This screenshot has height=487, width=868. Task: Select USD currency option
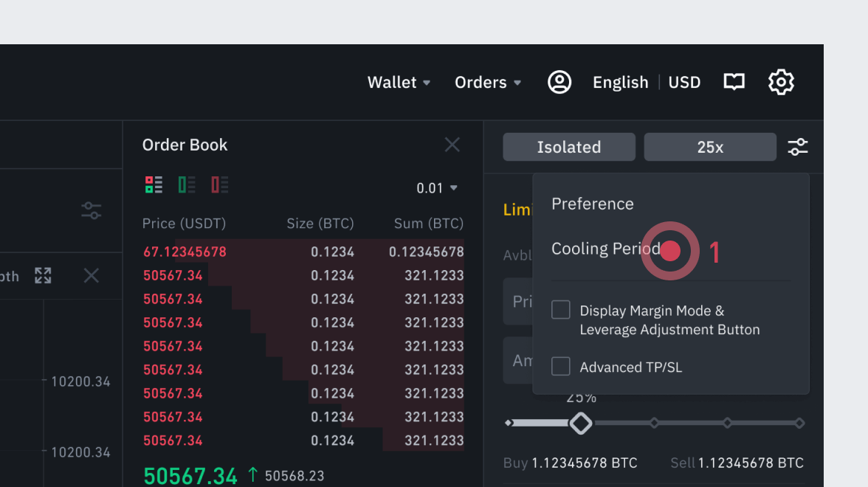coord(684,83)
